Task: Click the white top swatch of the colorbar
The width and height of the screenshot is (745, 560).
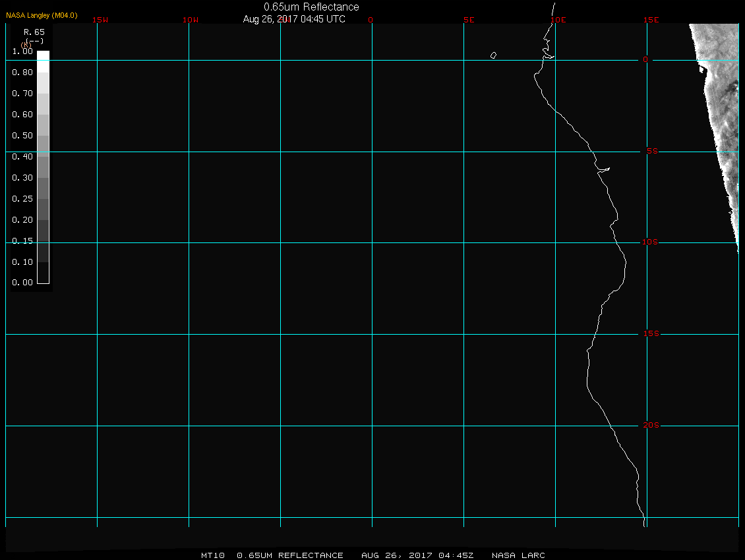Action: (x=44, y=61)
